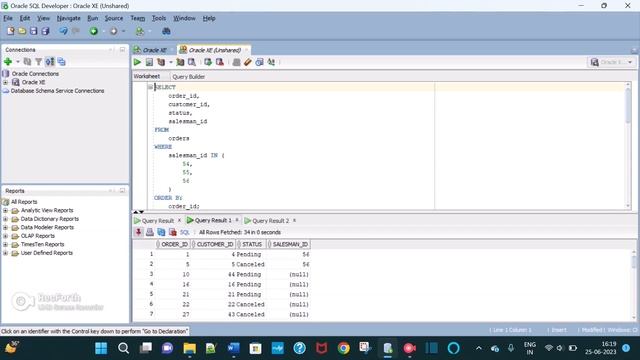Viewport: 640px width, 360px height.
Task: Expand Data Dictionary Reports folder
Action: pyautogui.click(x=5, y=219)
